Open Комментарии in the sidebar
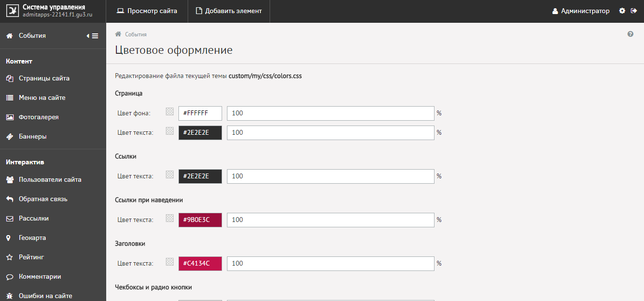 (40, 277)
